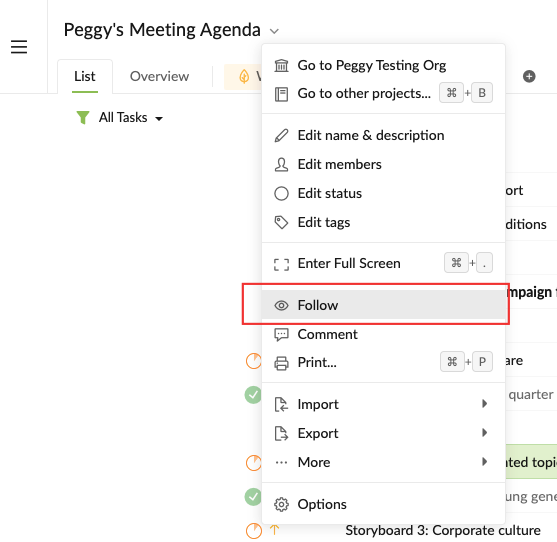Open Storyboard 3: Corporate culture task
The image size is (557, 542).
coord(443,530)
